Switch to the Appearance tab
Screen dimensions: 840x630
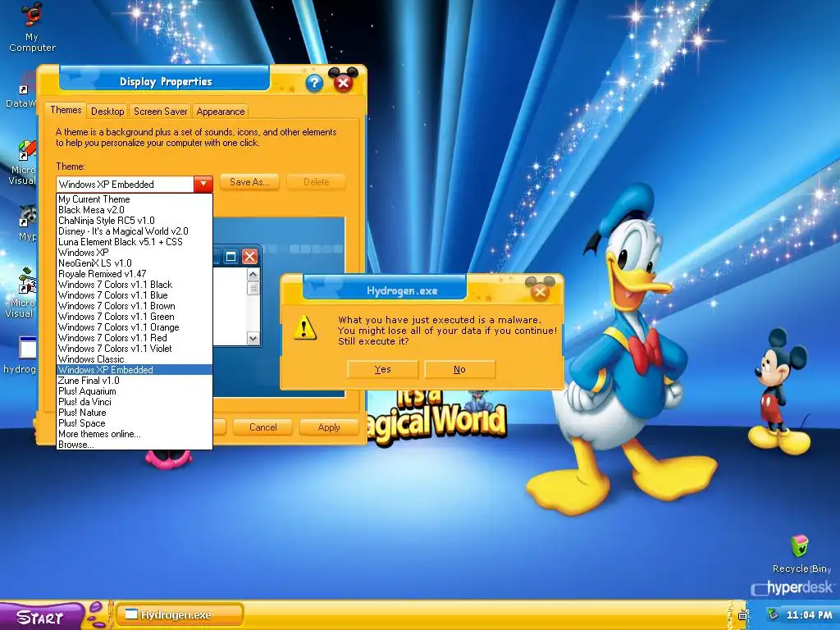point(220,112)
